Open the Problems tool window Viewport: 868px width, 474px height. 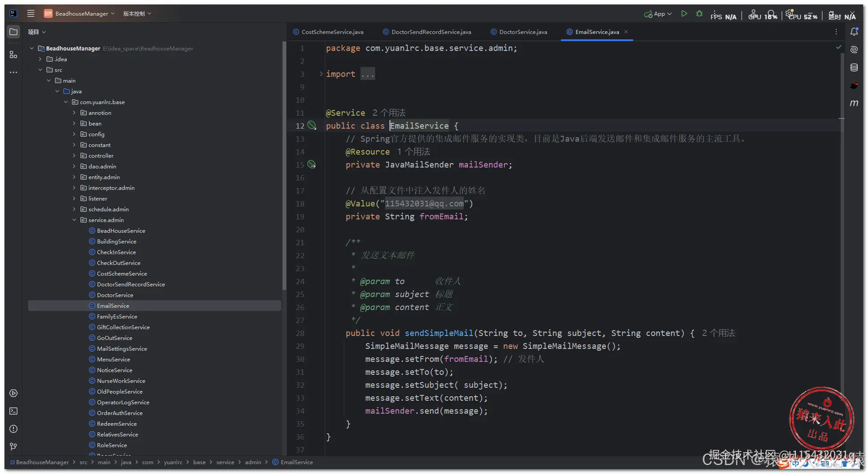(13, 429)
